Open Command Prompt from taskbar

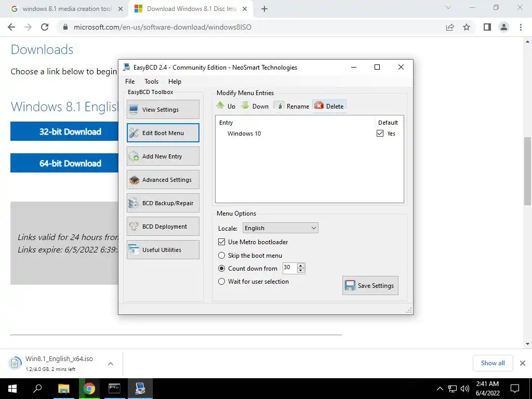coord(114,389)
